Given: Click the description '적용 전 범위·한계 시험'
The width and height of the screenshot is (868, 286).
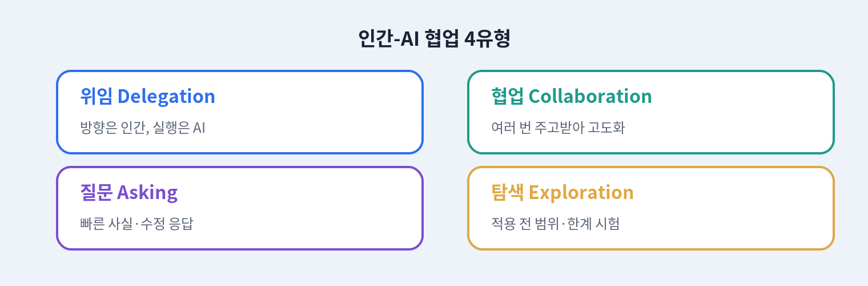Looking at the screenshot, I should 556,224.
